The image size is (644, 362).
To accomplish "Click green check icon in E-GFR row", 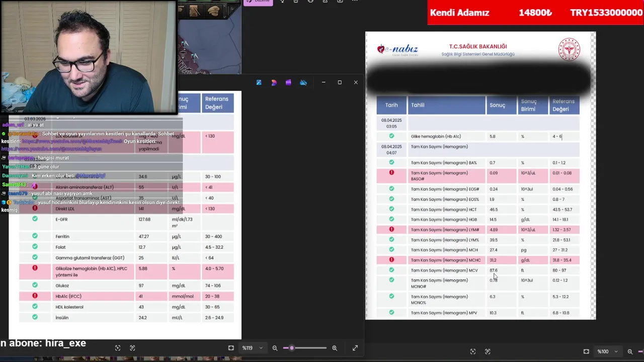I will [x=35, y=219].
